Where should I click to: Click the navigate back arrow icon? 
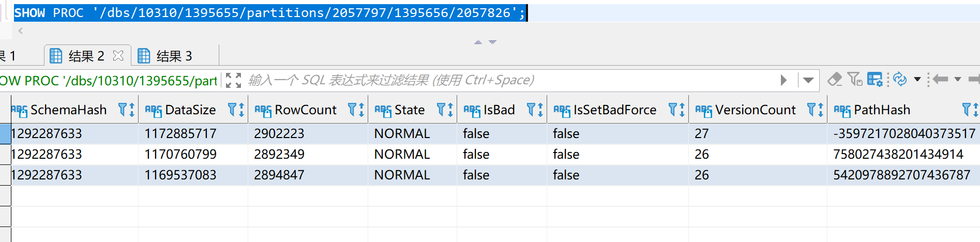940,79
